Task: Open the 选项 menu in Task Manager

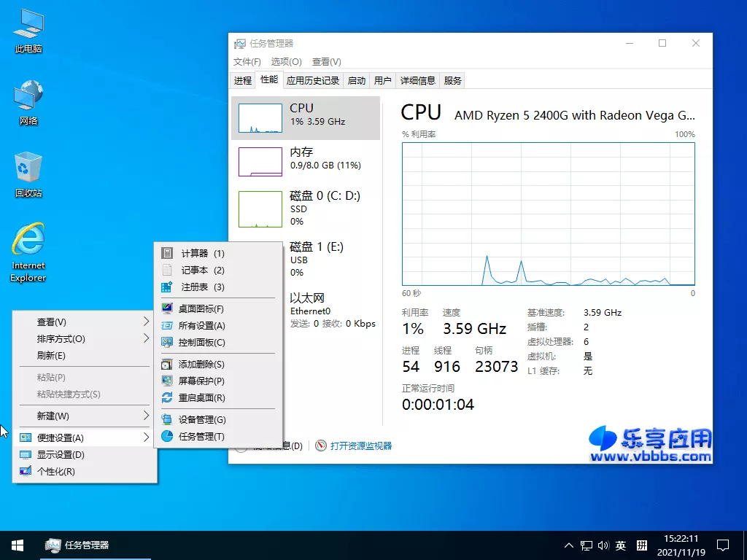Action: pos(285,62)
